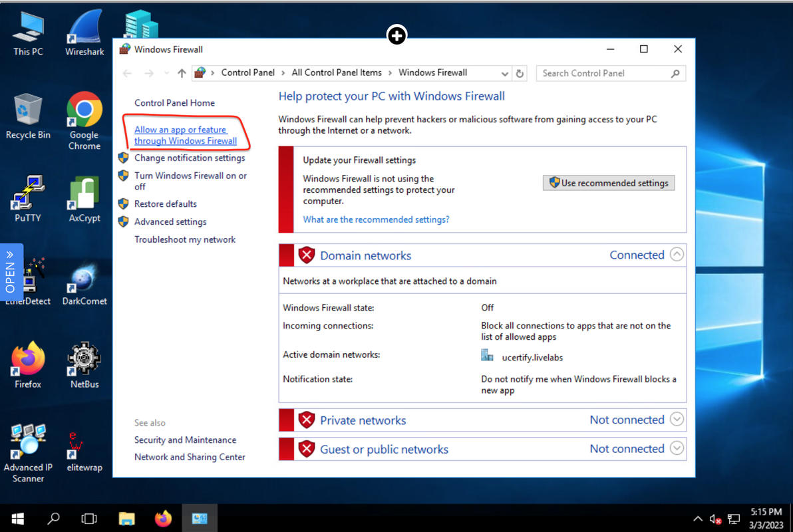Click the Windows Firewall title bar icon
This screenshot has width=793, height=532.
pos(124,49)
